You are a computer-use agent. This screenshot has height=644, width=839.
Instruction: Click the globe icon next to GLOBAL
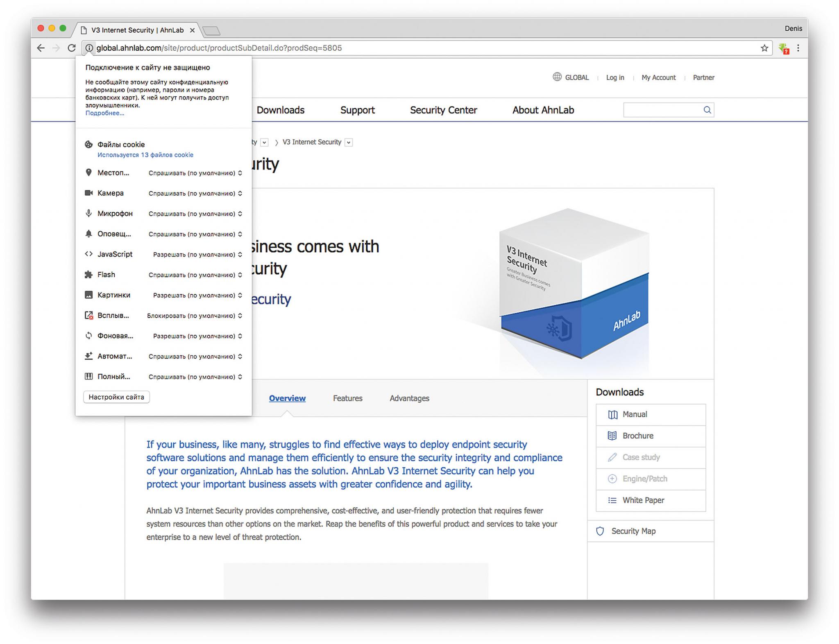[x=557, y=77]
